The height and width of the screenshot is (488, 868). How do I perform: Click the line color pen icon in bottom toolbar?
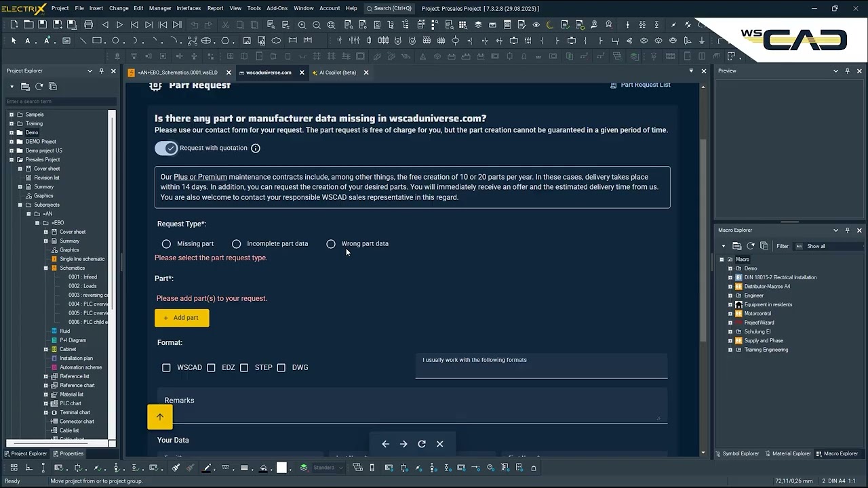[x=207, y=468]
